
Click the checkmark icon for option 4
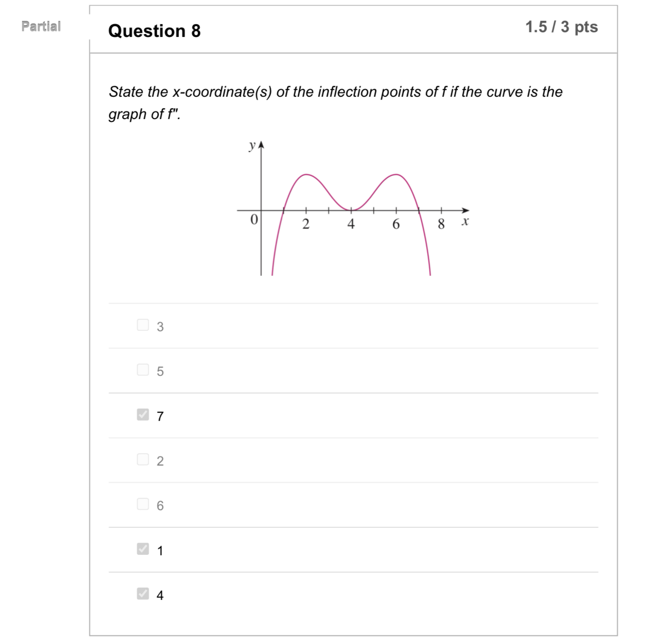tap(142, 593)
